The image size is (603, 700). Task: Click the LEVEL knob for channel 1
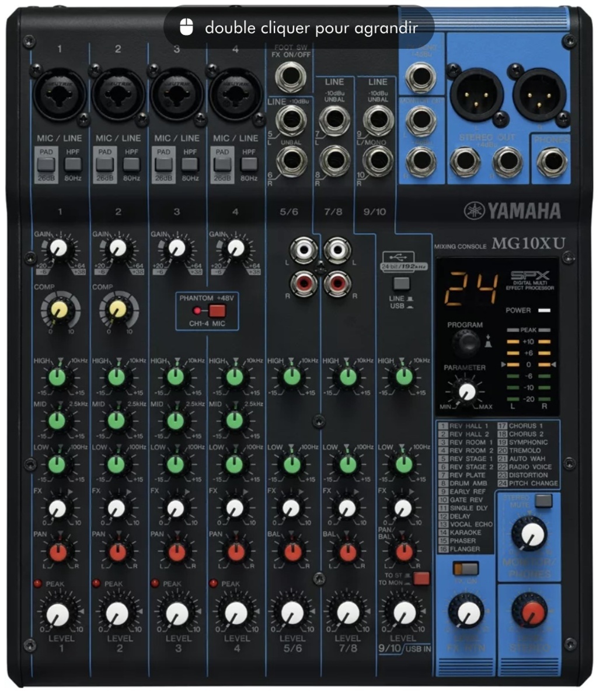[x=58, y=614]
